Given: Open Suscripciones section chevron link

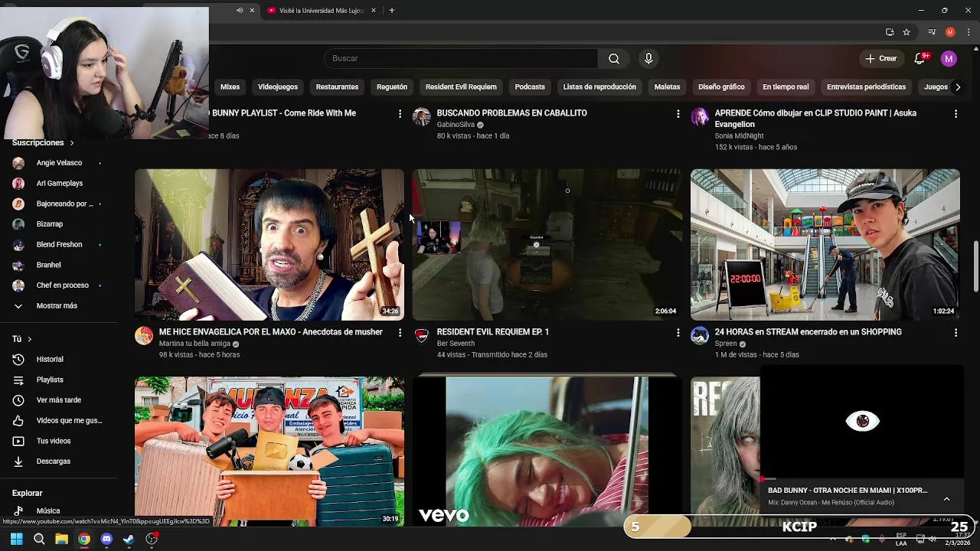Looking at the screenshot, I should click(43, 143).
